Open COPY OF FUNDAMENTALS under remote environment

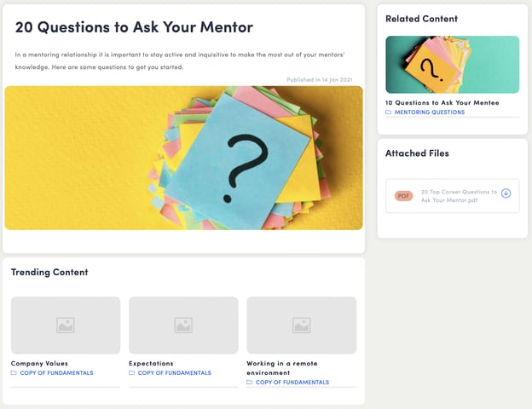tap(292, 383)
